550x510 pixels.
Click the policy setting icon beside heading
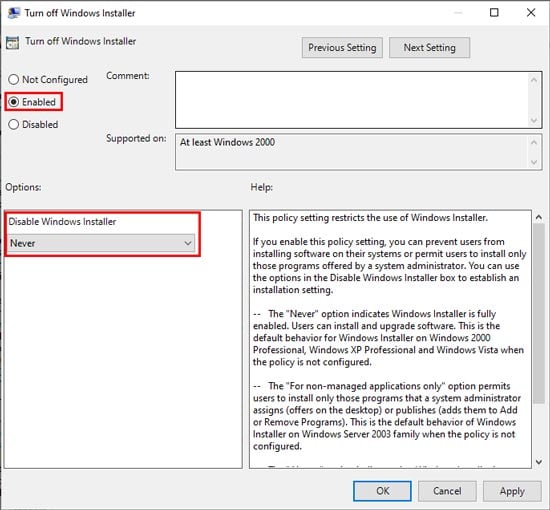point(13,43)
